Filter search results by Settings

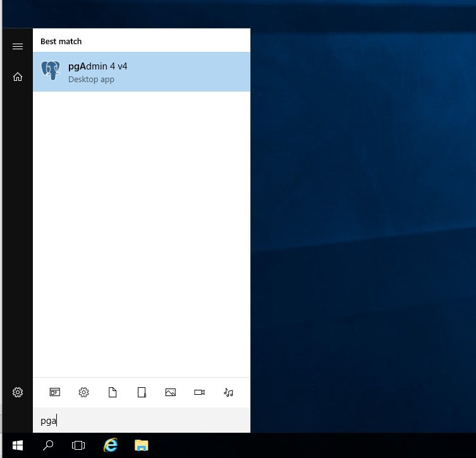click(84, 392)
